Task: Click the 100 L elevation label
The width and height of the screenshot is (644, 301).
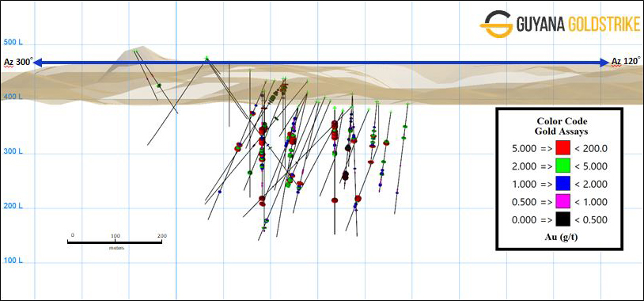Action: (13, 261)
